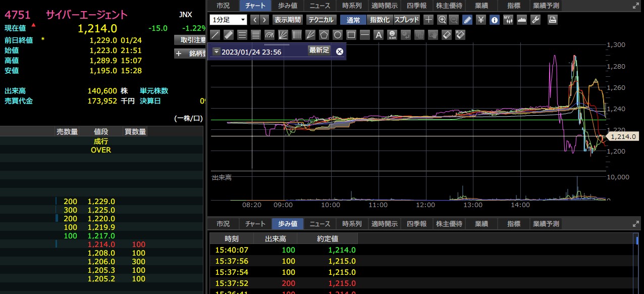Toggle the yen price display icon
644x294 pixels.
click(x=481, y=20)
